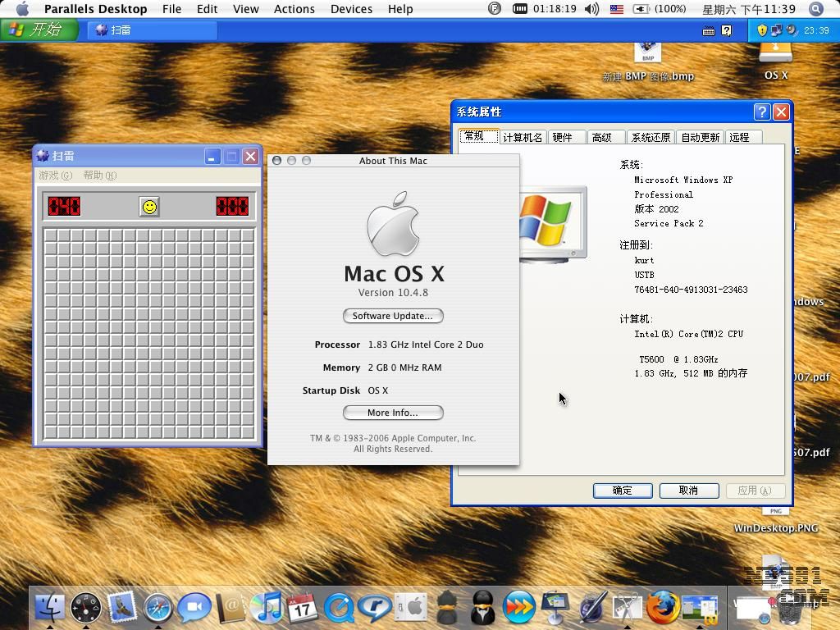
Task: Open the Dashboard from the Dock
Action: click(x=86, y=607)
